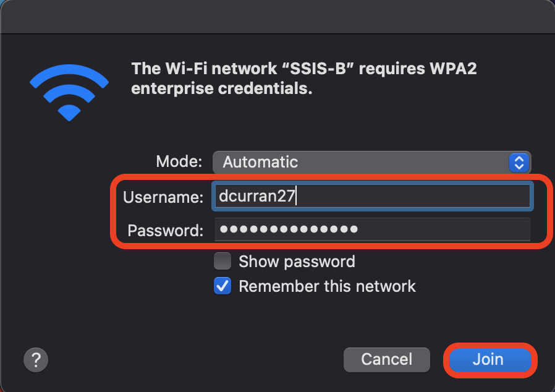555x392 pixels.
Task: Click the word Automatic in the Mode selector
Action: 260,163
